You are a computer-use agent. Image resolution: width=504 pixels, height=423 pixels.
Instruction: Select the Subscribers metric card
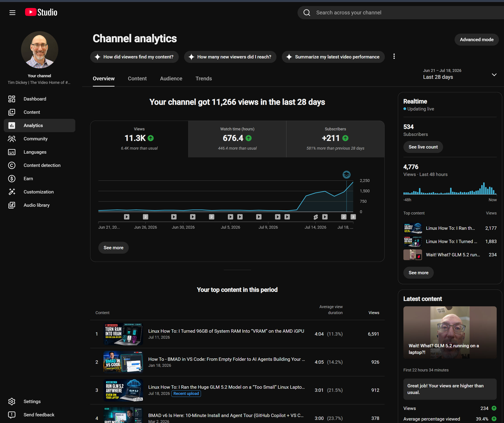(x=335, y=139)
